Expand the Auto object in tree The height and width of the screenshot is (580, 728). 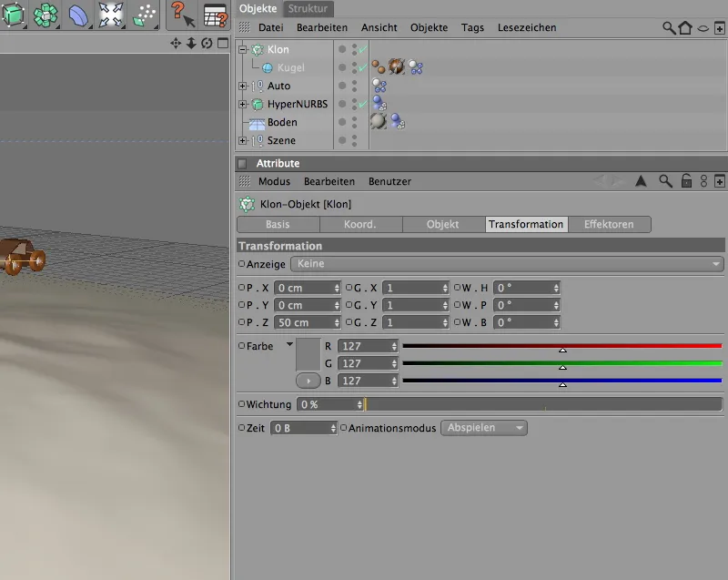coord(243,86)
